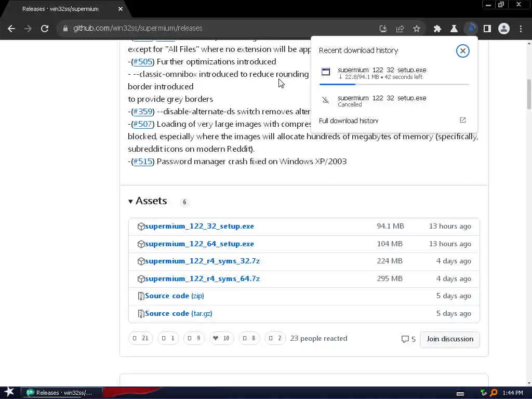Click package icon beside supermium_122_64_setup.exe
532x399 pixels.
click(x=141, y=244)
